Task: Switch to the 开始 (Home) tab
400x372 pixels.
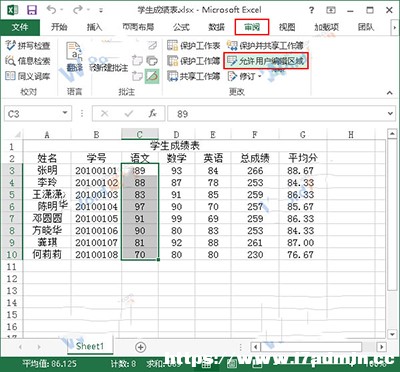Action: click(59, 27)
